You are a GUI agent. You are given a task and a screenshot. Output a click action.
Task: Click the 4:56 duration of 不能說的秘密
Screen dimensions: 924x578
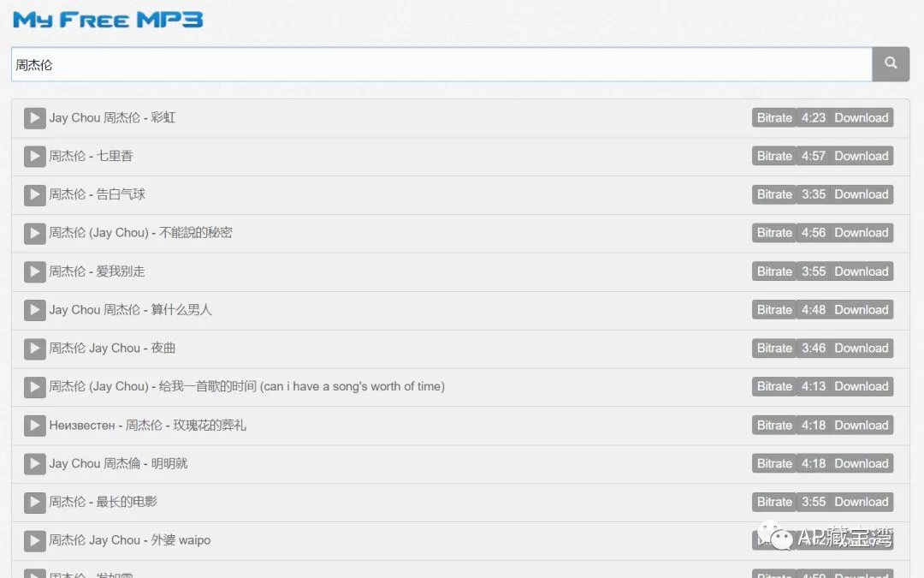click(814, 232)
